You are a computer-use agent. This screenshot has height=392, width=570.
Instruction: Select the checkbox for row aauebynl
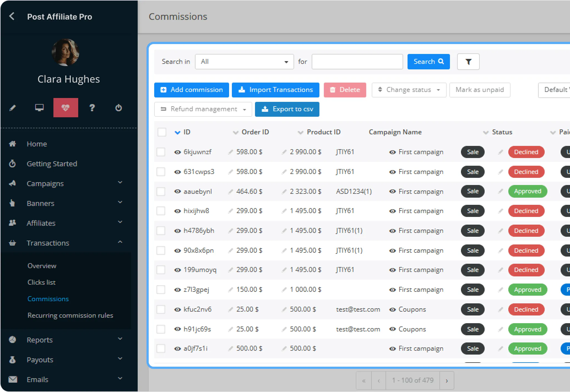[161, 191]
